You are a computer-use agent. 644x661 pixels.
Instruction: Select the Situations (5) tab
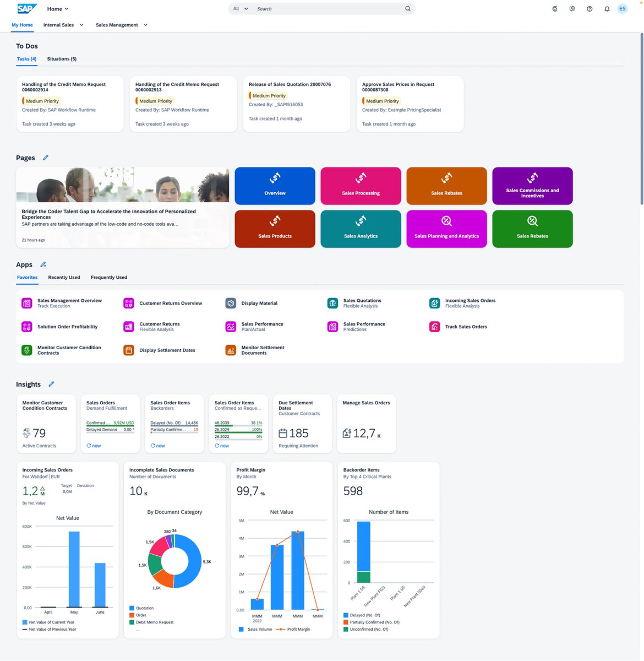coord(62,59)
